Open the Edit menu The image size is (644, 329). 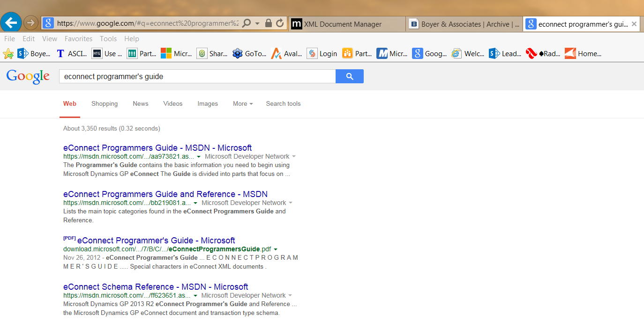[29, 39]
